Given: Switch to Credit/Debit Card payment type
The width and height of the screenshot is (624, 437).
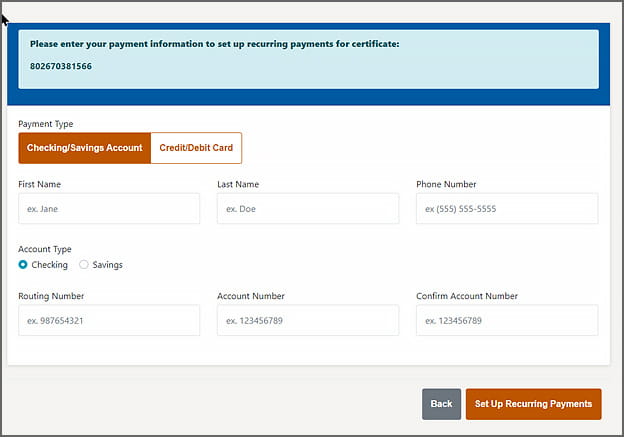Looking at the screenshot, I should coord(196,148).
